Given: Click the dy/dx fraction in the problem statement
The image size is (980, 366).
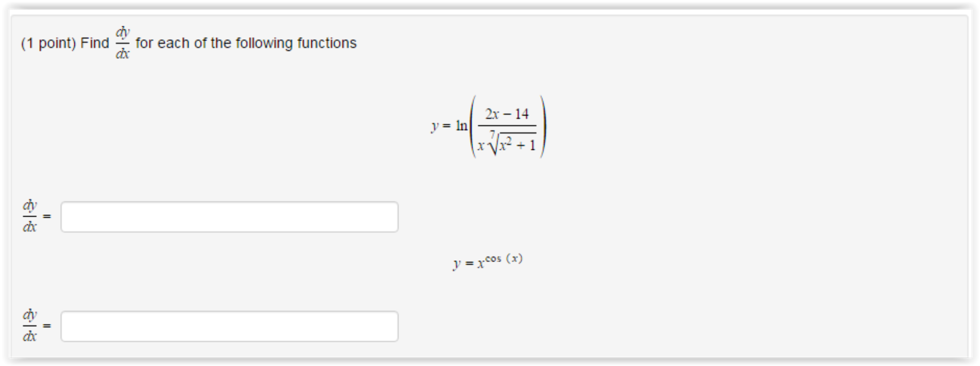Looking at the screenshot, I should pyautogui.click(x=124, y=43).
